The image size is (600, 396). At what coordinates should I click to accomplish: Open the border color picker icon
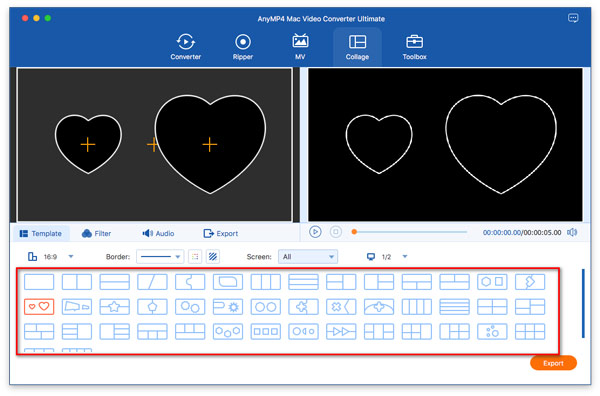[x=195, y=257]
